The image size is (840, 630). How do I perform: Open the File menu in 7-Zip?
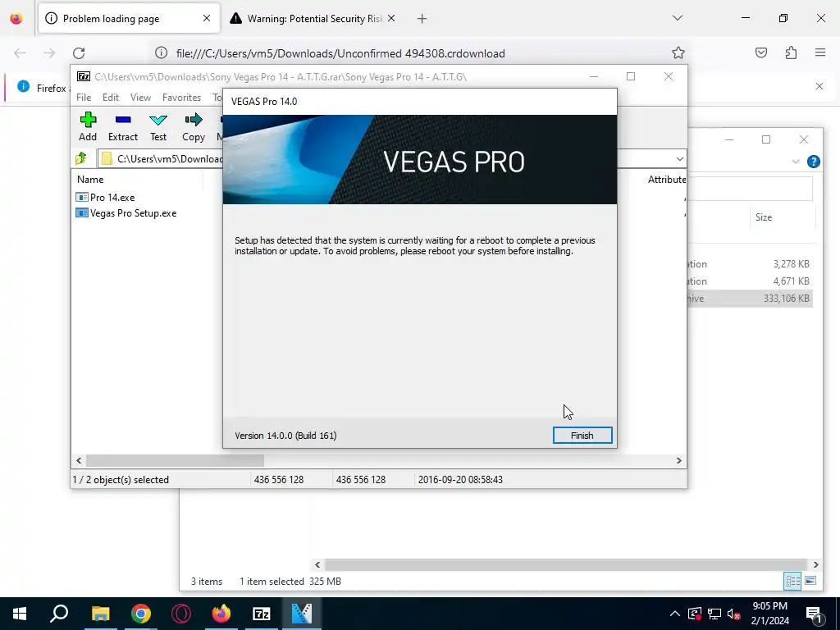[x=84, y=98]
